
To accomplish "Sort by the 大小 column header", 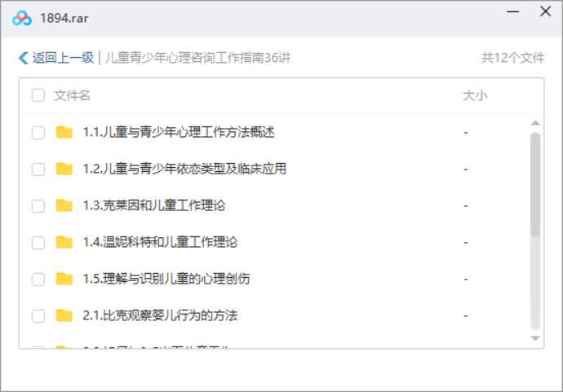I will [475, 96].
